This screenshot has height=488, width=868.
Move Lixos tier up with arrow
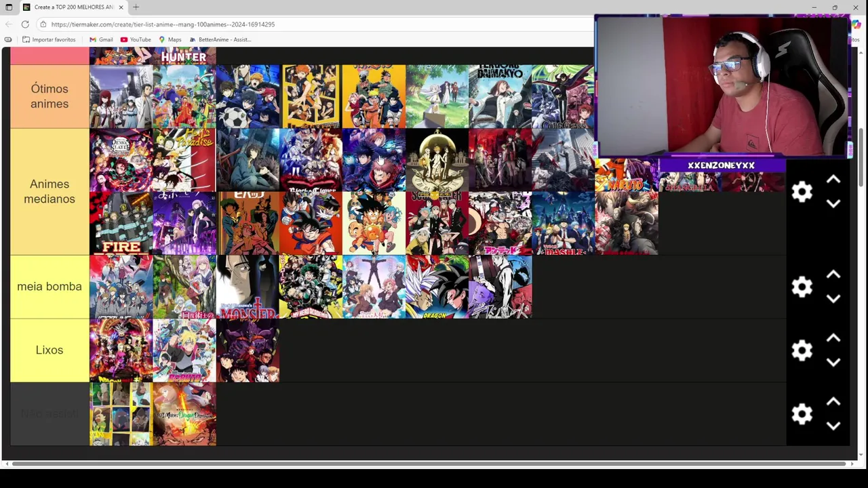[x=833, y=338]
